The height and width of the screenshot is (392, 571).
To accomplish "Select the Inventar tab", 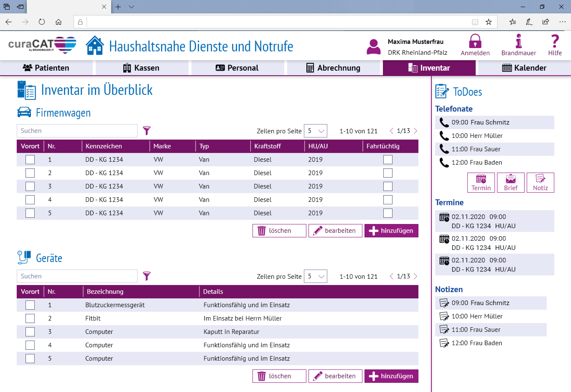I will (429, 68).
